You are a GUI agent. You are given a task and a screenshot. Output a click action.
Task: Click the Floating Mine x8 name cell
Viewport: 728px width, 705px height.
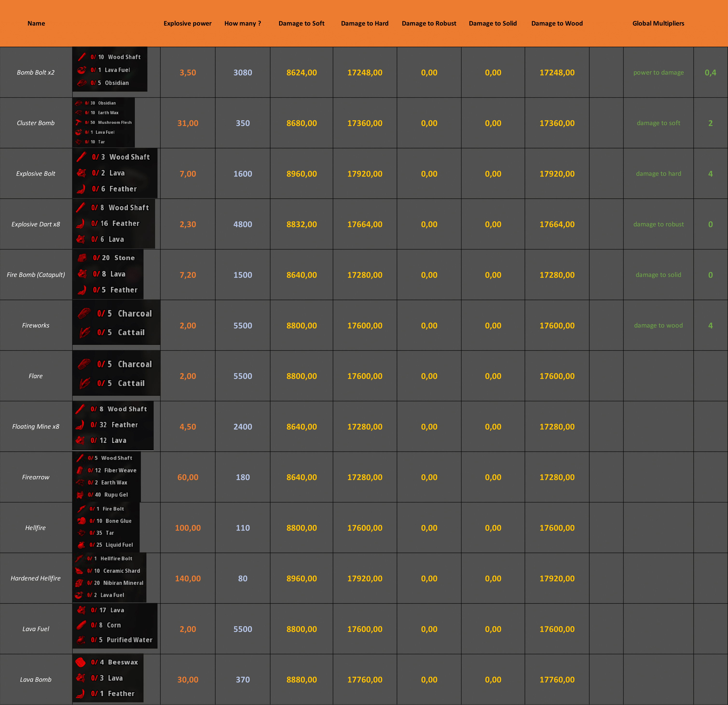point(36,426)
